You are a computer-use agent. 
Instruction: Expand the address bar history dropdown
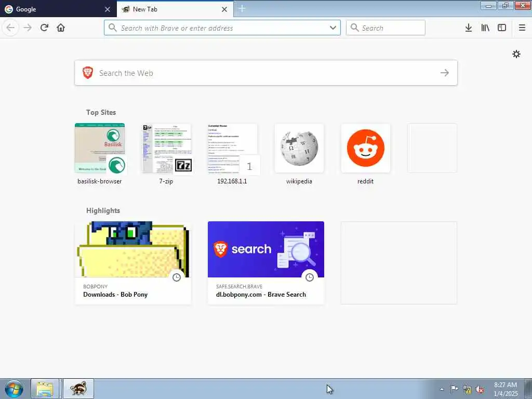click(x=333, y=28)
